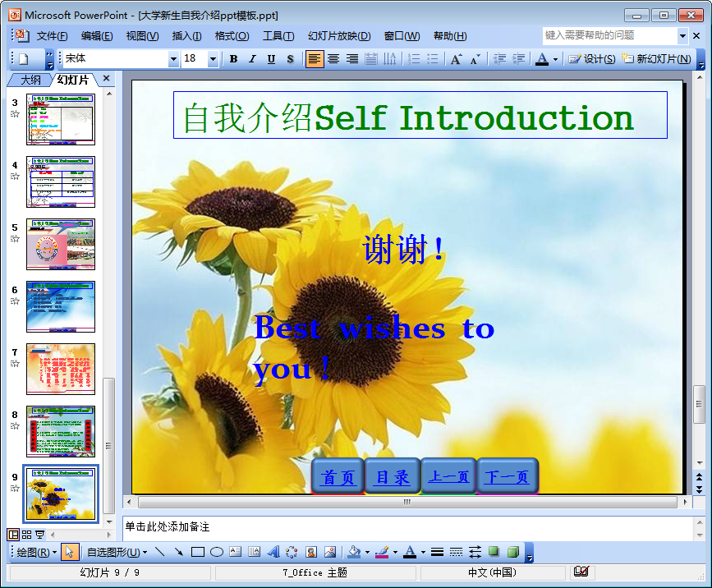Click spell check status icon
Screen dimensions: 712x588
click(581, 572)
